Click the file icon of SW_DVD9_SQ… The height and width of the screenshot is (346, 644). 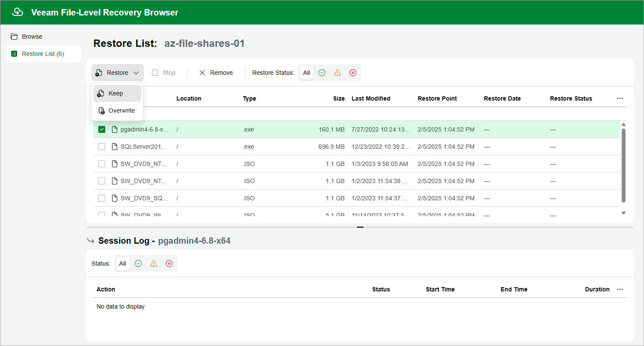[115, 198]
